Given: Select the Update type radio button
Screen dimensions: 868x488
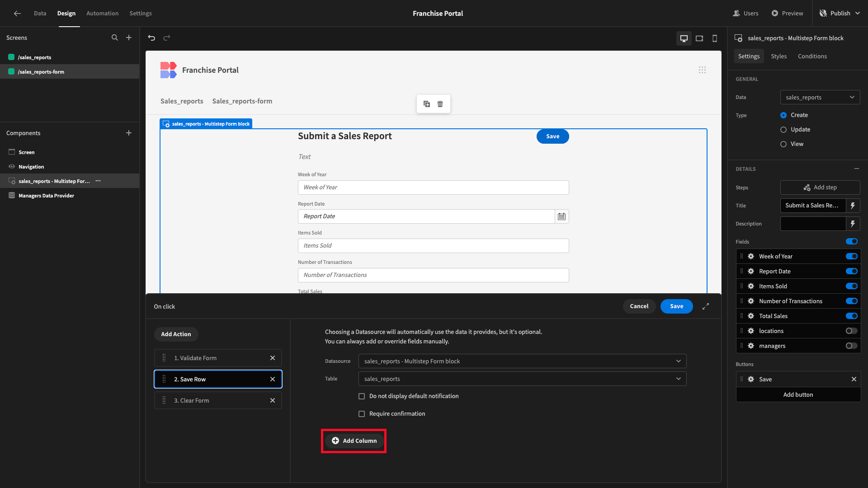Looking at the screenshot, I should [x=783, y=130].
